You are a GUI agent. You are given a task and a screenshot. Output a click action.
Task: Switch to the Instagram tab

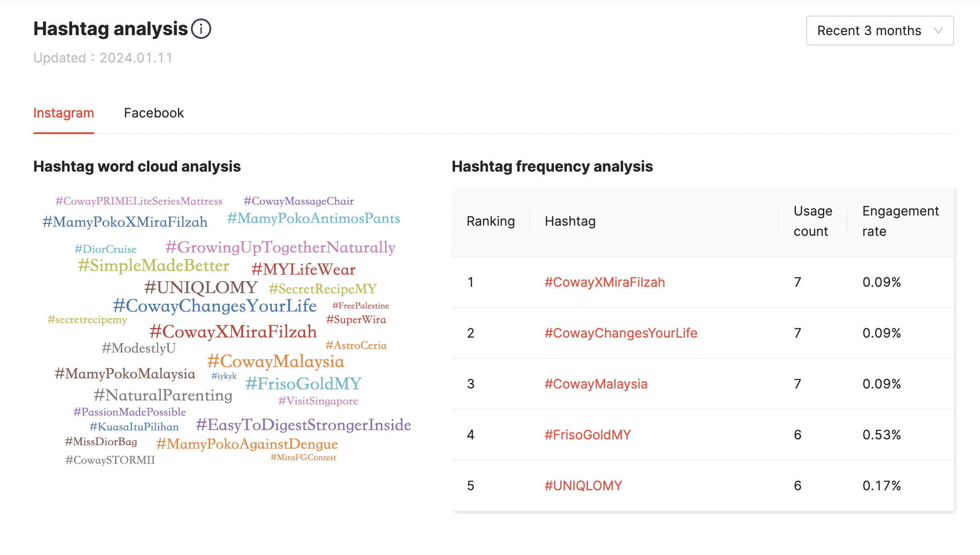click(x=64, y=113)
